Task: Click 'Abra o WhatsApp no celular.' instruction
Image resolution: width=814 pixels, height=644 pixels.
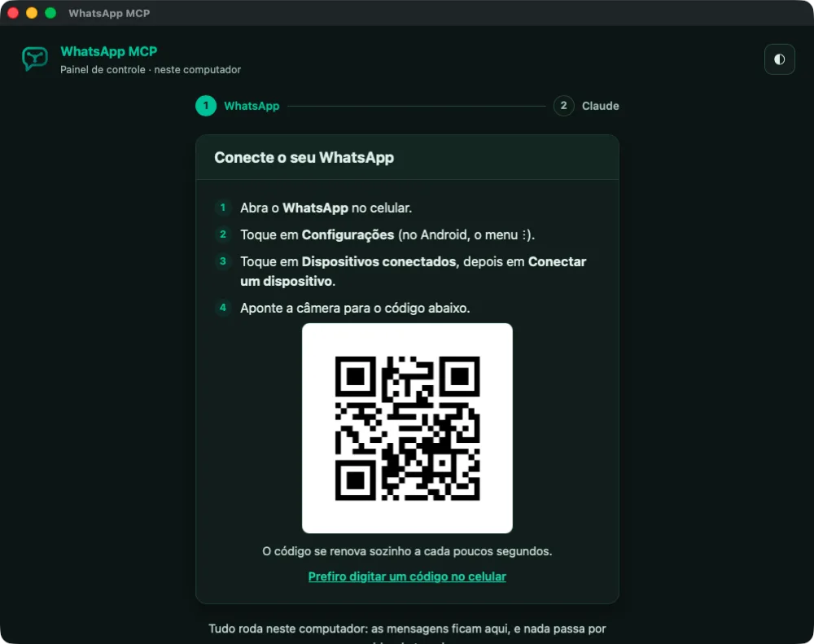Action: coord(326,208)
